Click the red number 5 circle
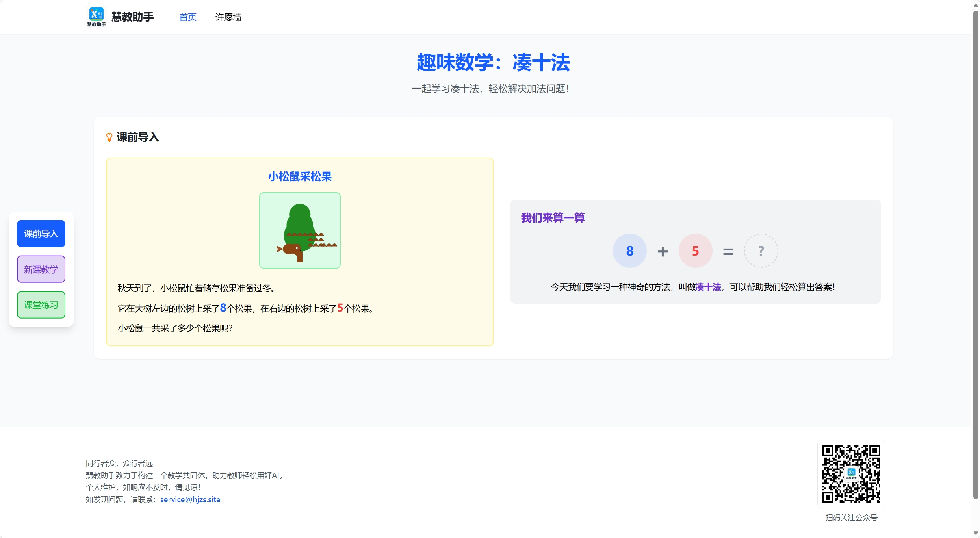This screenshot has width=980, height=538. [695, 251]
